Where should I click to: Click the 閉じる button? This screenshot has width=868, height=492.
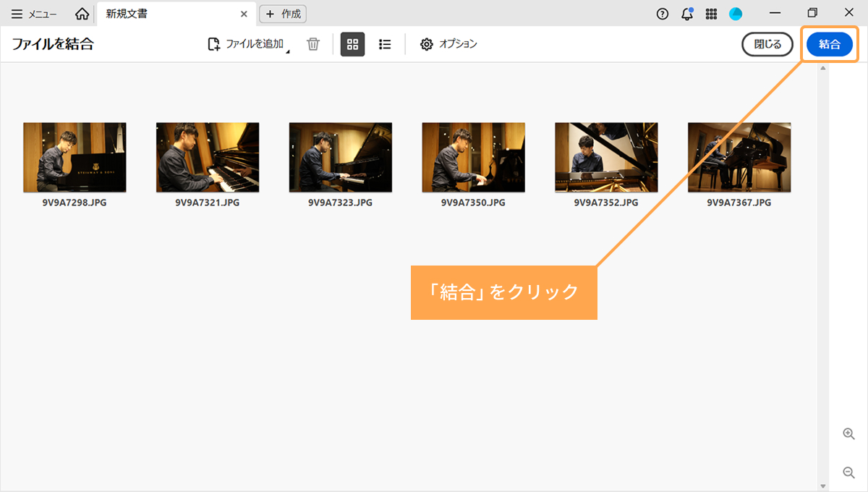point(767,44)
